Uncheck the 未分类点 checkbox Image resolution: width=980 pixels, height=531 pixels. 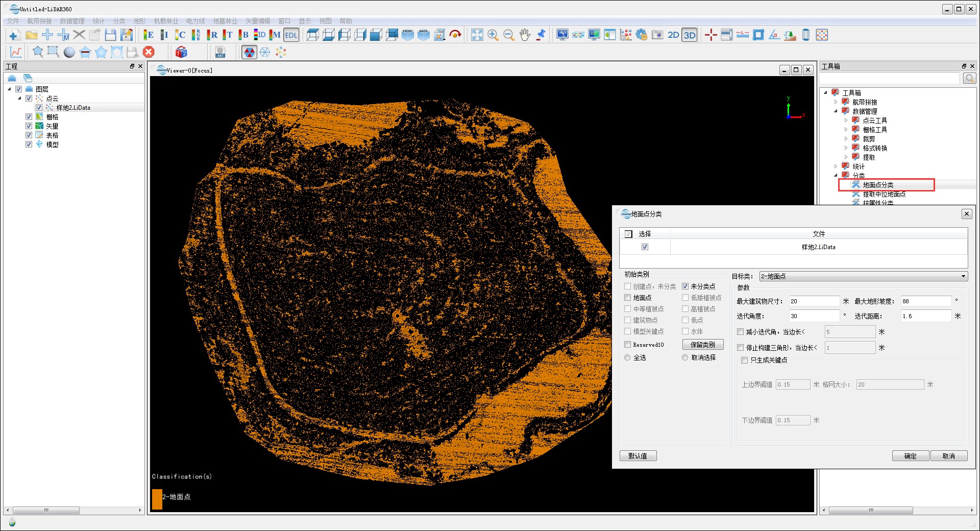click(x=685, y=286)
